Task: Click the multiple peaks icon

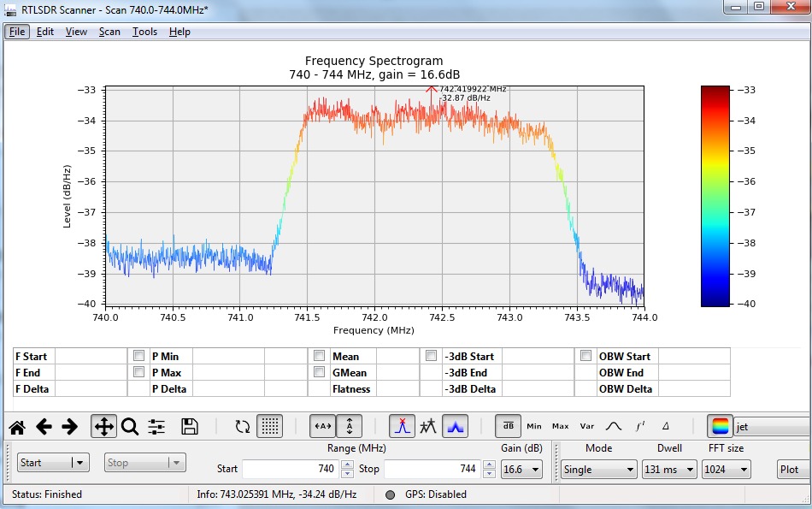Action: tap(428, 427)
